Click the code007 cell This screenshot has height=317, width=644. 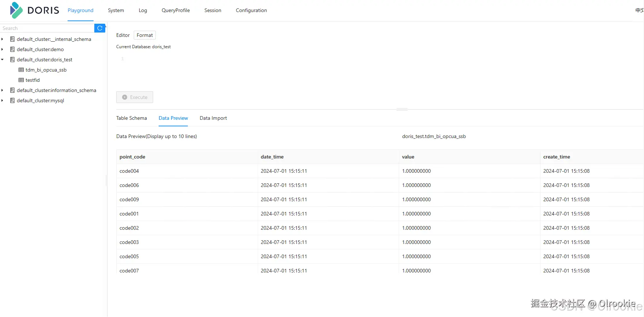pyautogui.click(x=187, y=269)
